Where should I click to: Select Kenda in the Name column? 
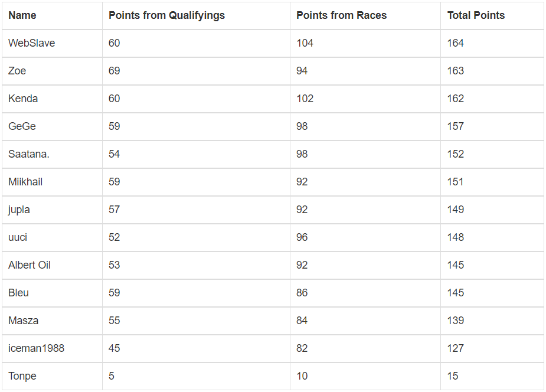click(x=23, y=99)
